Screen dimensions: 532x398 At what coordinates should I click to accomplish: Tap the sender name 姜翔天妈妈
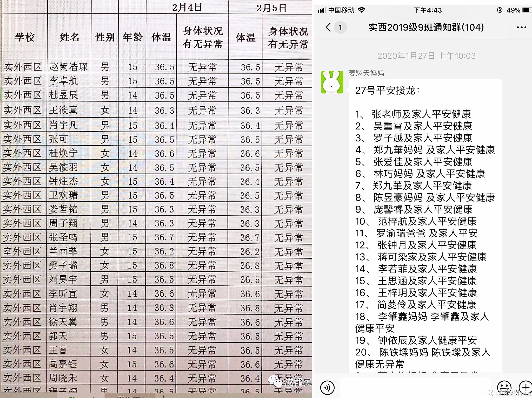(x=366, y=73)
